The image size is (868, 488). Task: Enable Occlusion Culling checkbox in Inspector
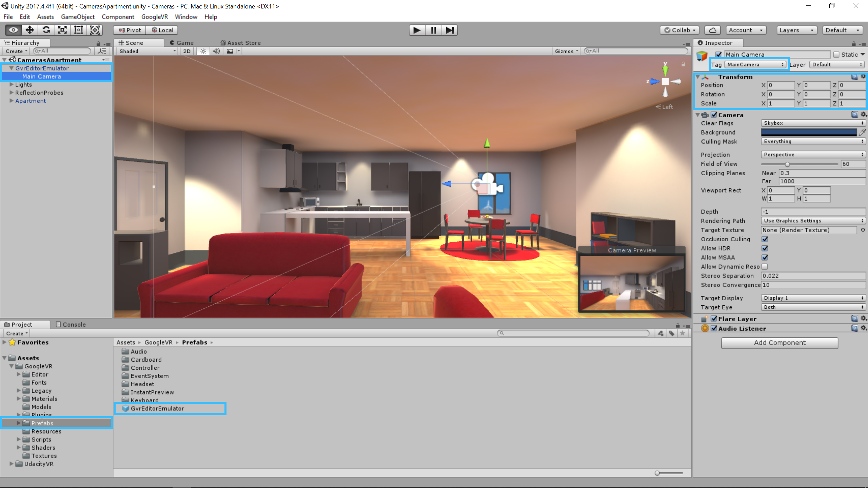click(x=765, y=239)
